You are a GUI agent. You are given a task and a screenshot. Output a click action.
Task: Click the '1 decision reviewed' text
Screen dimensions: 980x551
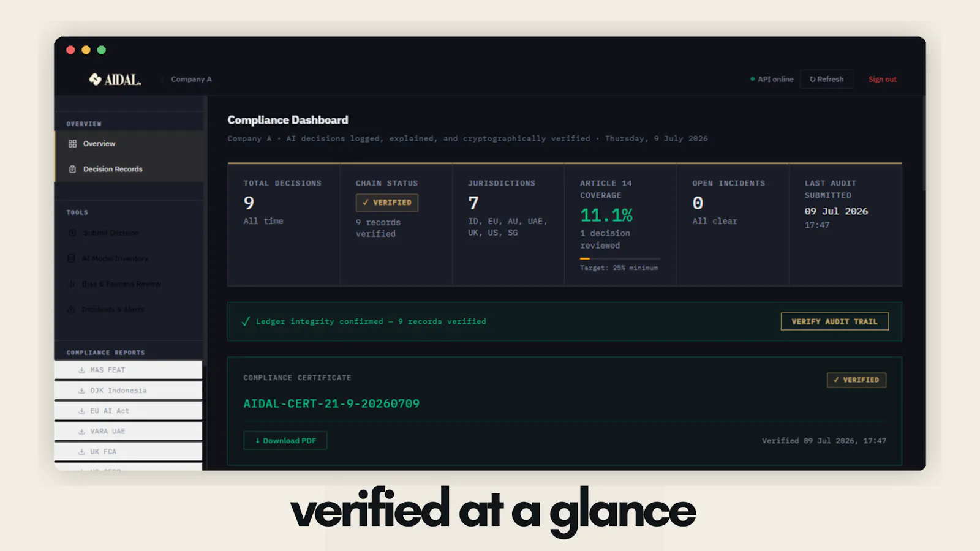[x=605, y=239]
